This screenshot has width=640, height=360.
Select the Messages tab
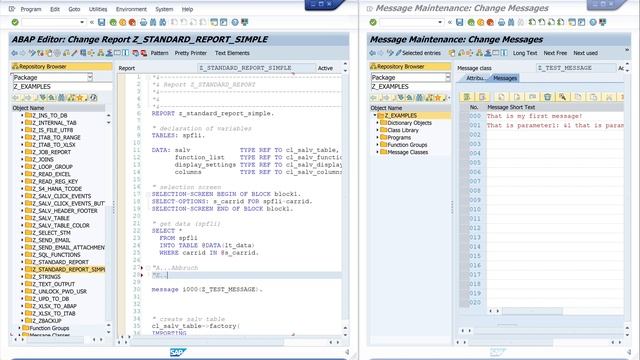(505, 78)
